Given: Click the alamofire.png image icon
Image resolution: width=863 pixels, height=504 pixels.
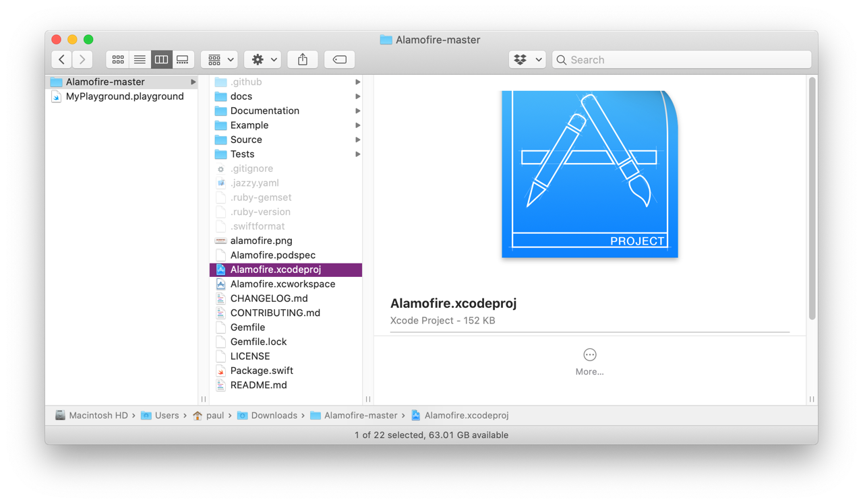Looking at the screenshot, I should pyautogui.click(x=220, y=241).
